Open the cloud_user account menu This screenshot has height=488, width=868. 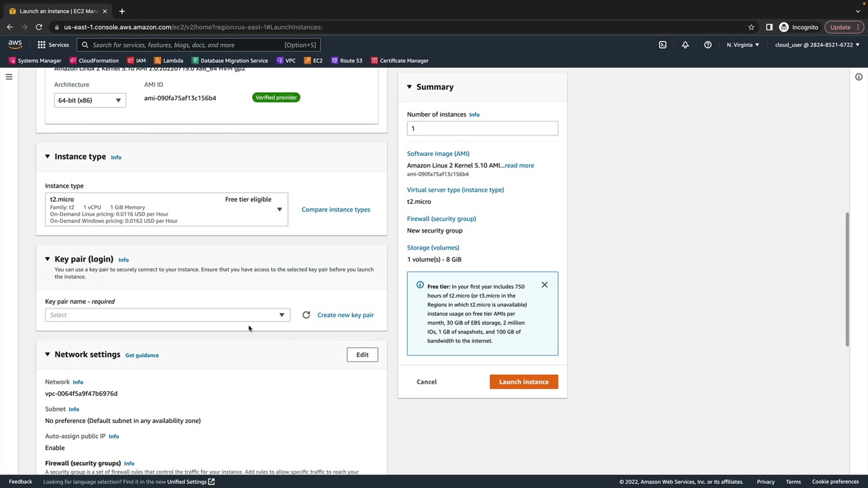[817, 45]
